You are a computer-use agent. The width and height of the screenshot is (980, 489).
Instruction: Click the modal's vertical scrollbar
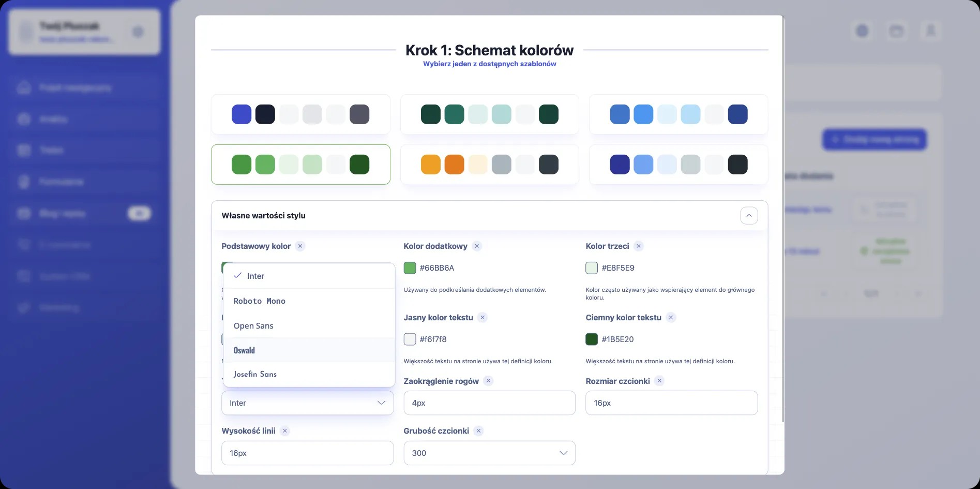pos(783,220)
